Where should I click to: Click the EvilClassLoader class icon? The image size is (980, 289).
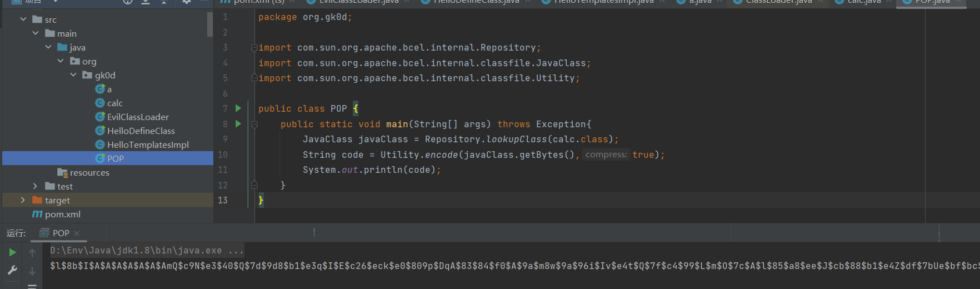[100, 117]
